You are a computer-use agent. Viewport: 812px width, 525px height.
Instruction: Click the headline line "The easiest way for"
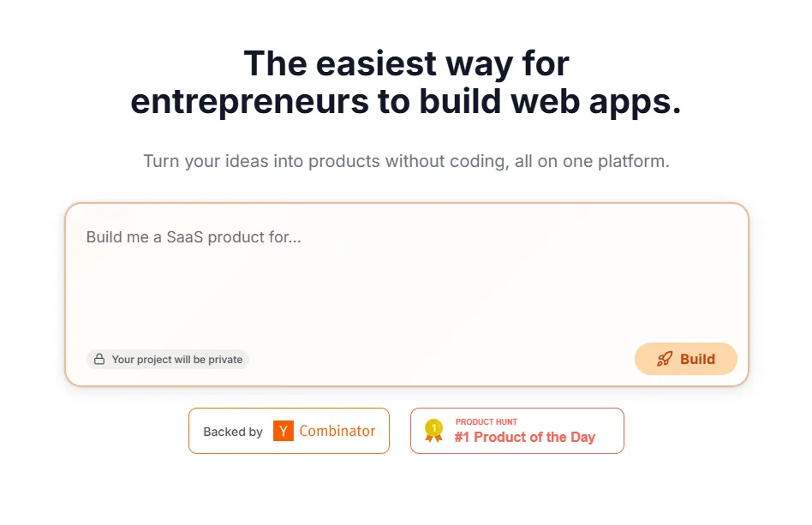pos(406,63)
